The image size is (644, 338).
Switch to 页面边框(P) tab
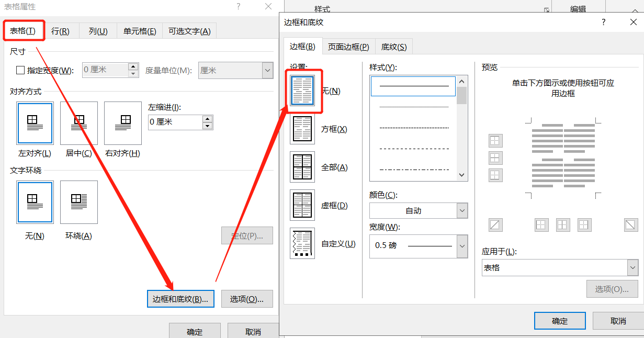(348, 47)
